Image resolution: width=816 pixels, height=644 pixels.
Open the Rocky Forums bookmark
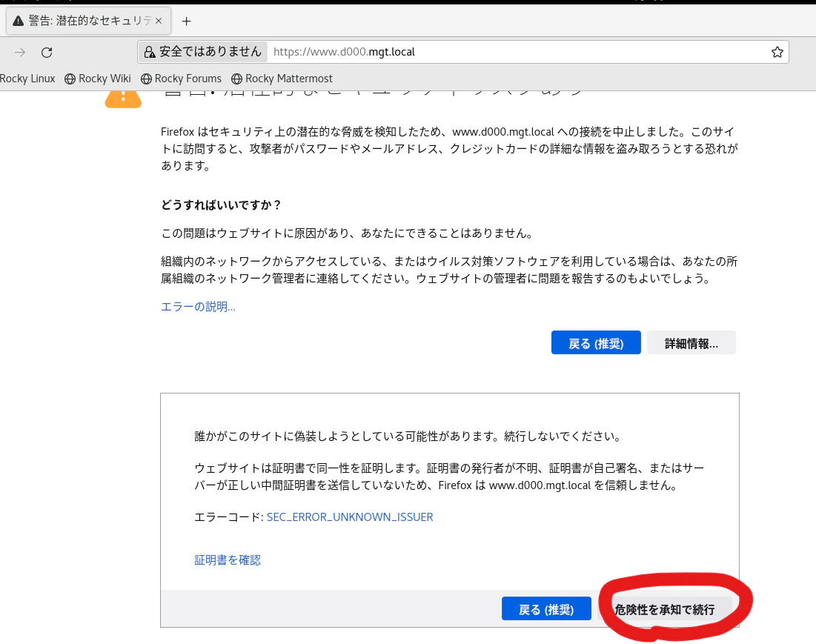click(181, 79)
